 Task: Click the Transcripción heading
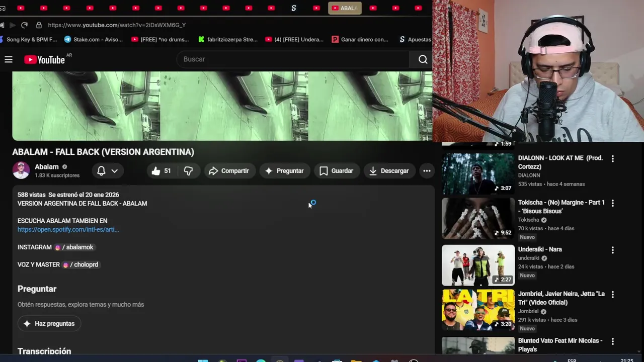click(44, 351)
